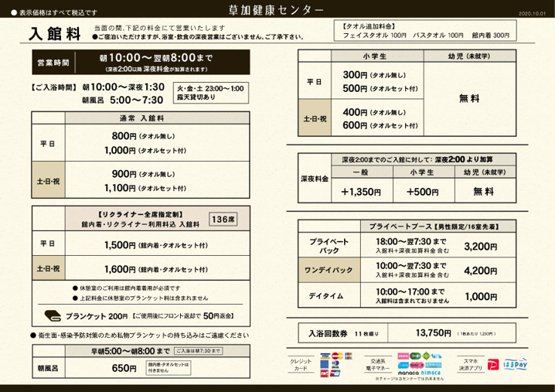Image resolution: width=555 pixels, height=392 pixels.
Task: Click the JCB card logo
Action: tap(349, 356)
